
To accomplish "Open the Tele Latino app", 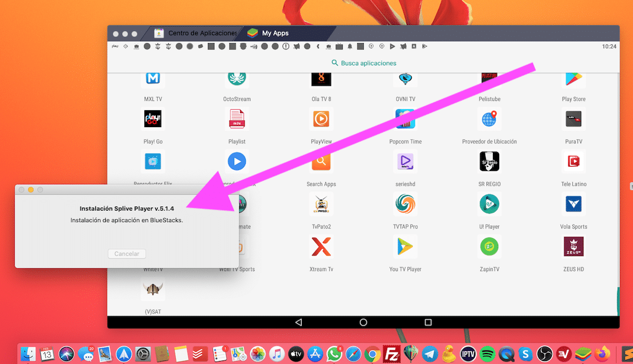I will click(x=573, y=162).
